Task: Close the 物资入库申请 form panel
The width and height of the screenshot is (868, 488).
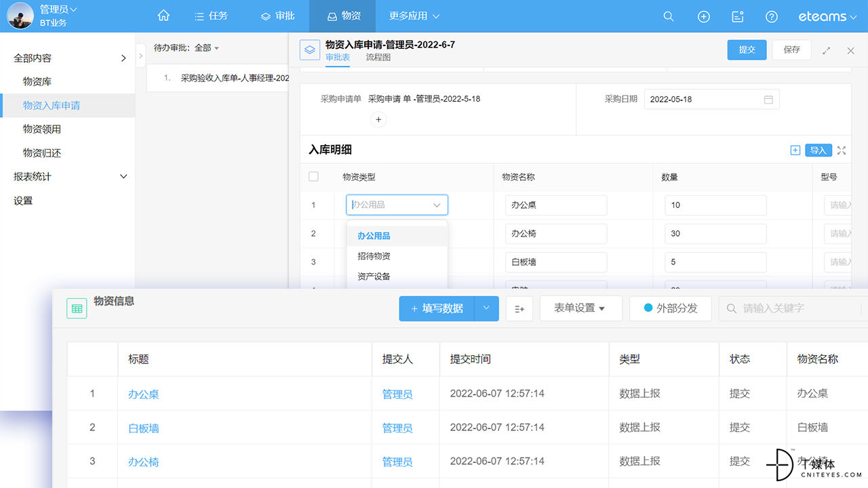Action: [850, 50]
